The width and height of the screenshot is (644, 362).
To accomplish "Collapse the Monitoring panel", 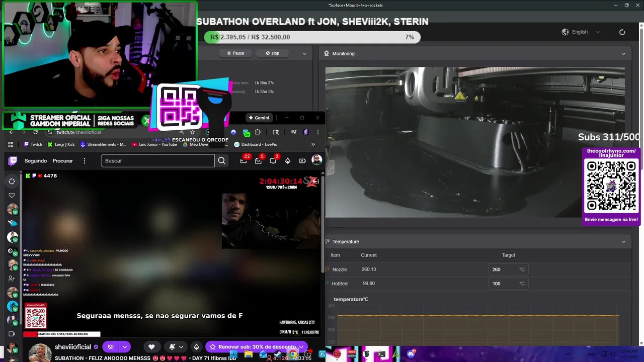I will (623, 54).
